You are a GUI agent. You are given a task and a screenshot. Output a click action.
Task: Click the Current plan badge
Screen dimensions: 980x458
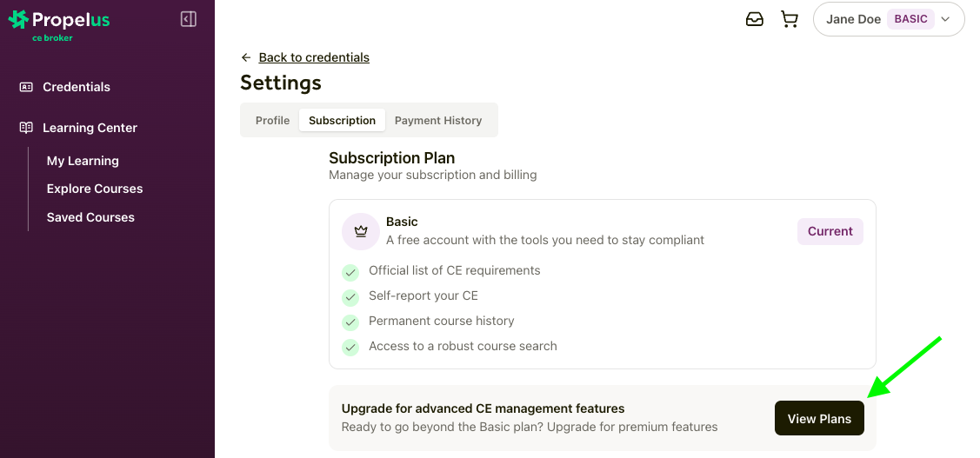830,231
